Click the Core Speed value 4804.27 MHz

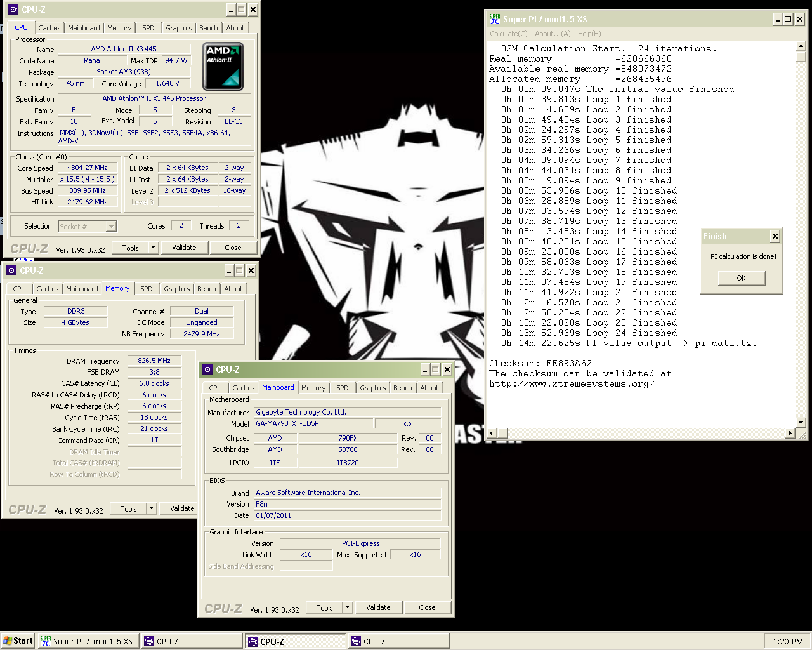coord(88,168)
